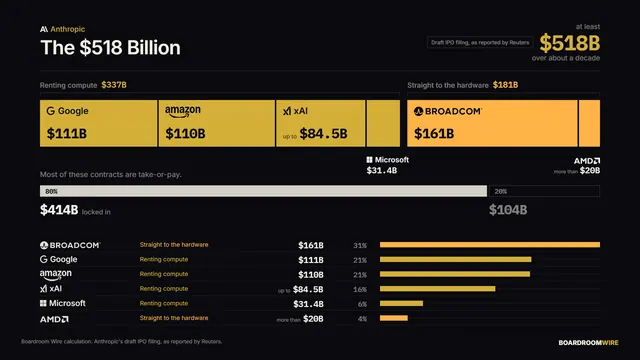Click the AMD logo beneath the orange card
Viewport: 640px width, 360px height.
click(x=587, y=161)
